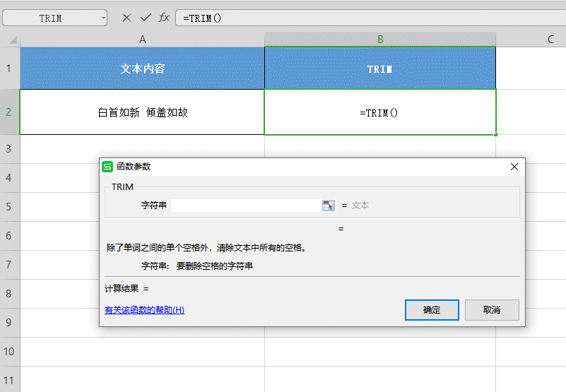Close the 函数参数 dialog
Viewport: 566px width, 392px height.
514,167
